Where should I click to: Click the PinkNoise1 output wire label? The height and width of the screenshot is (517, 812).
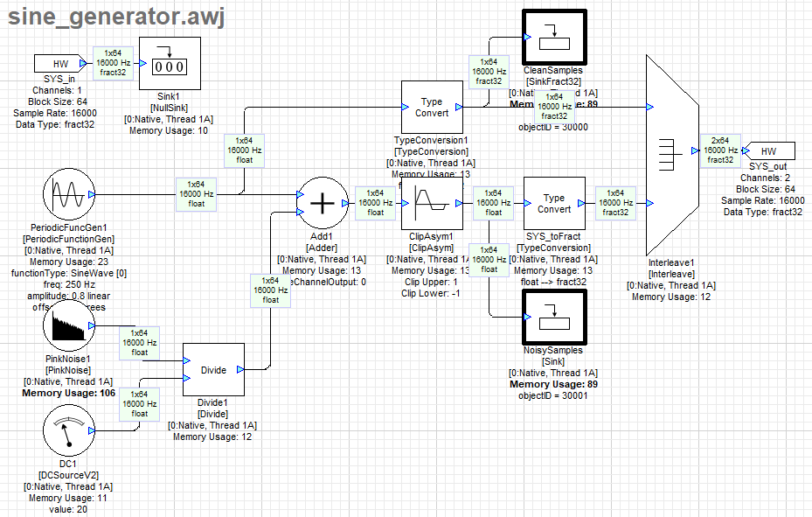[x=139, y=342]
